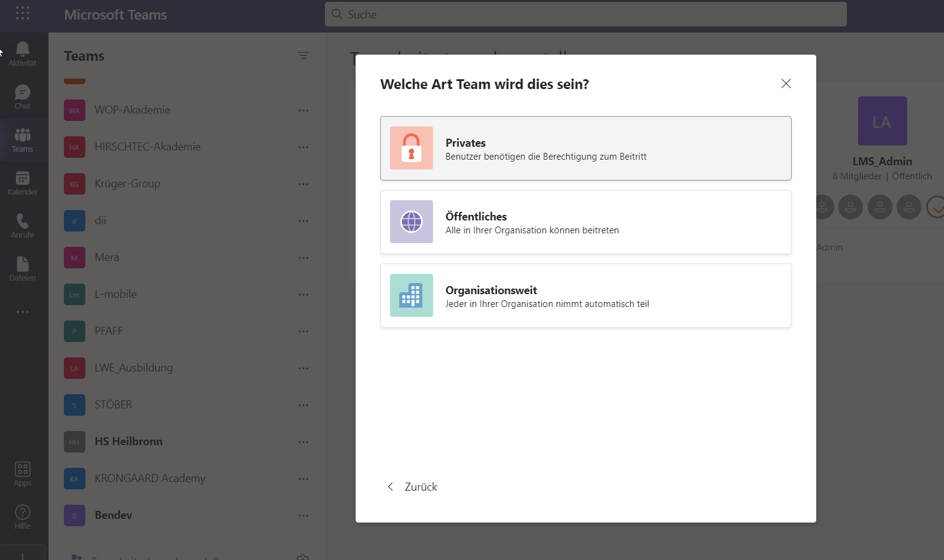Open the Kalender view

point(23,183)
